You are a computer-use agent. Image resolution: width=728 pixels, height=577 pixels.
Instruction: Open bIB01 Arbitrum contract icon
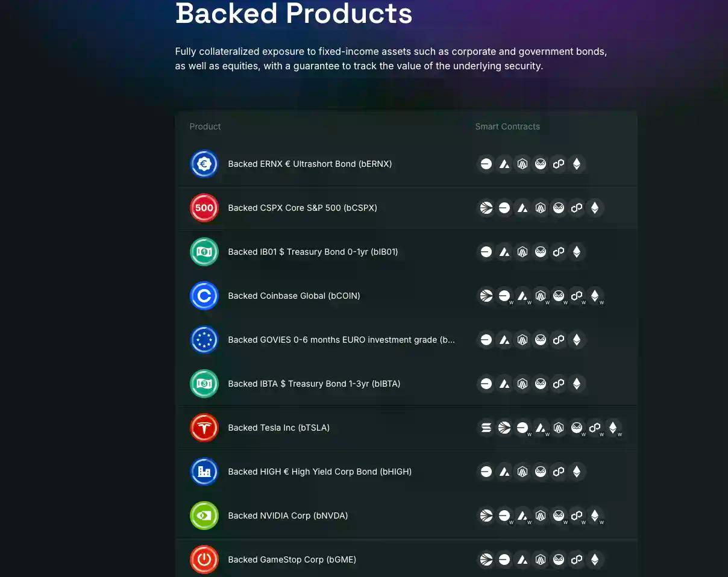[522, 252]
